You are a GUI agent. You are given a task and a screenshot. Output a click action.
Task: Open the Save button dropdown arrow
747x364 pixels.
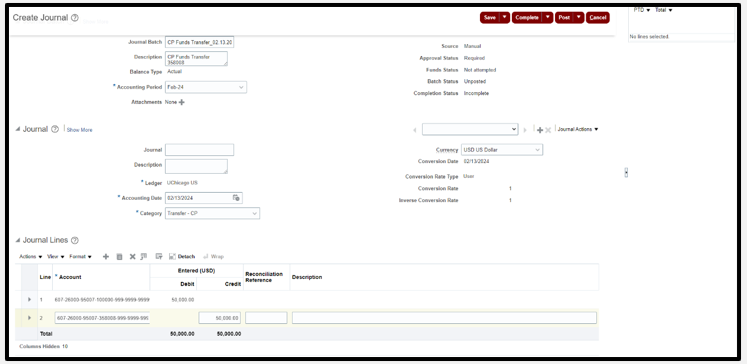[505, 18]
